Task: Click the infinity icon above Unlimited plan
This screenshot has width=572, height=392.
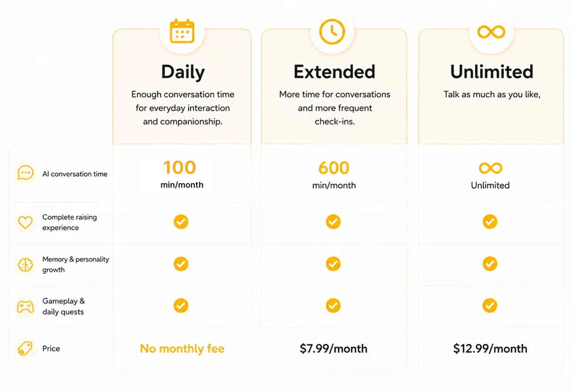Action: click(x=492, y=31)
